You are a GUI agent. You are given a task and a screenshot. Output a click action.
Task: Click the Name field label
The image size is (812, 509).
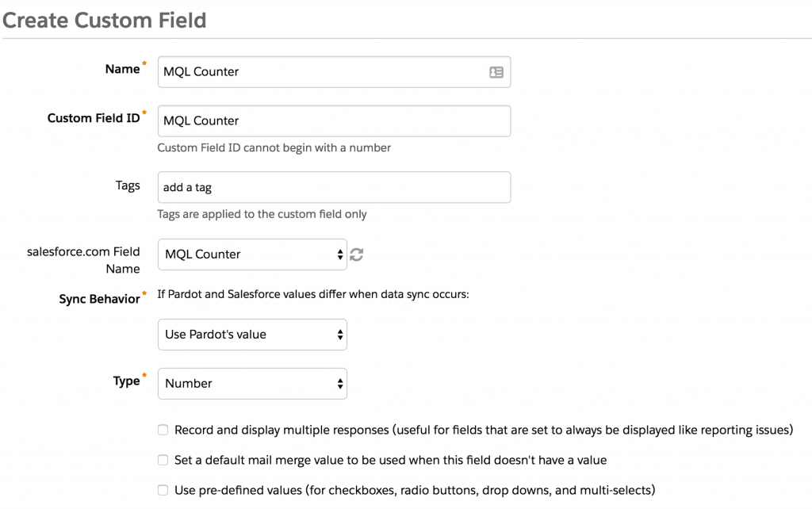[x=123, y=70]
